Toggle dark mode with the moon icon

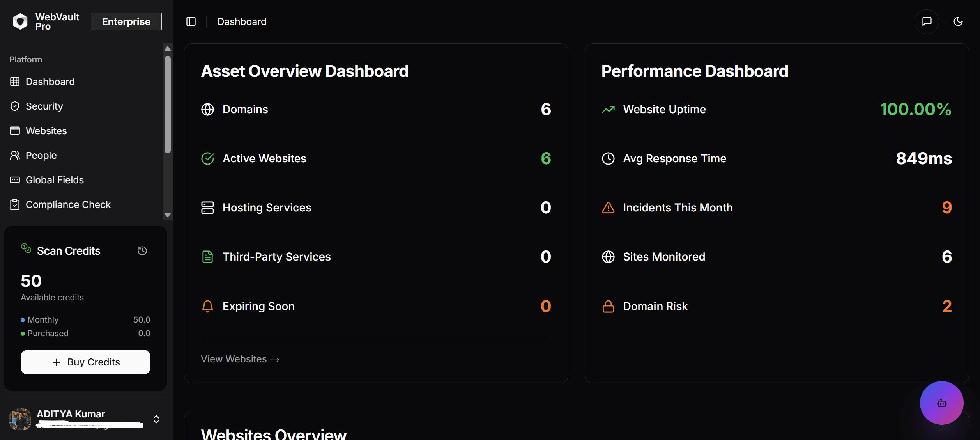pos(958,21)
